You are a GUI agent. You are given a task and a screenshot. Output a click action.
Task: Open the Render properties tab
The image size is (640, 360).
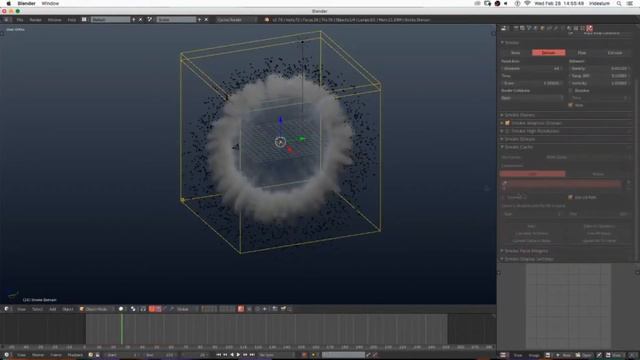point(516,28)
